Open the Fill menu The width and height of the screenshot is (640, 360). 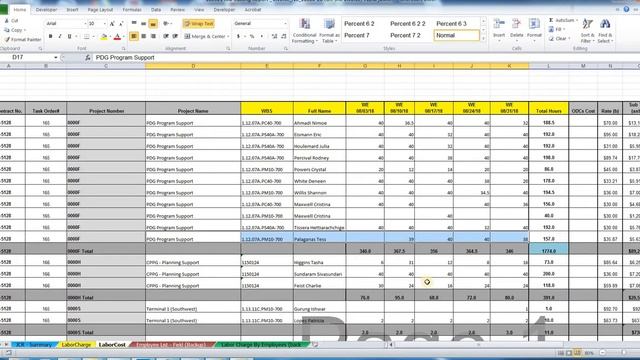pos(556,29)
